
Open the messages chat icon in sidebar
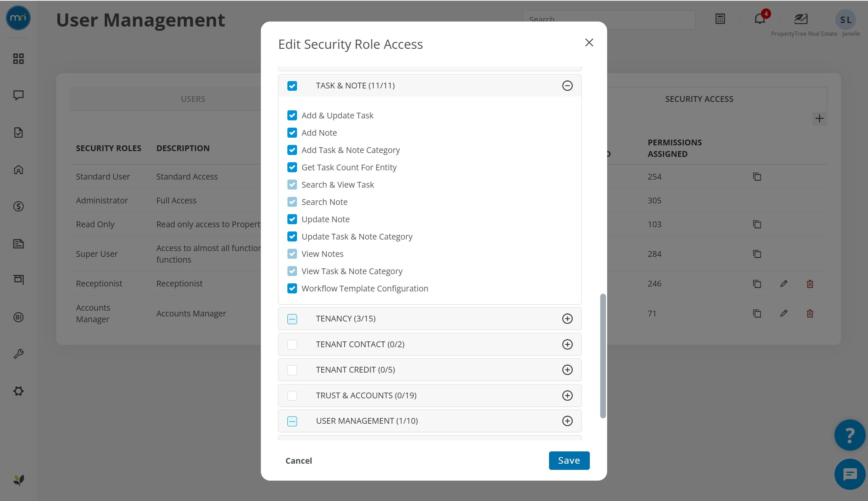coord(18,95)
